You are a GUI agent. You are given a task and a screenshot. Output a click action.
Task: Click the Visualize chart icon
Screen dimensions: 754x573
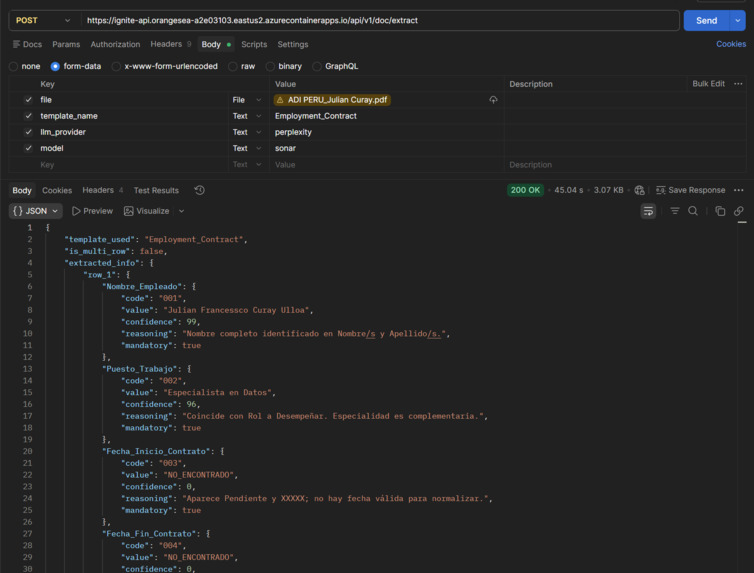[128, 211]
